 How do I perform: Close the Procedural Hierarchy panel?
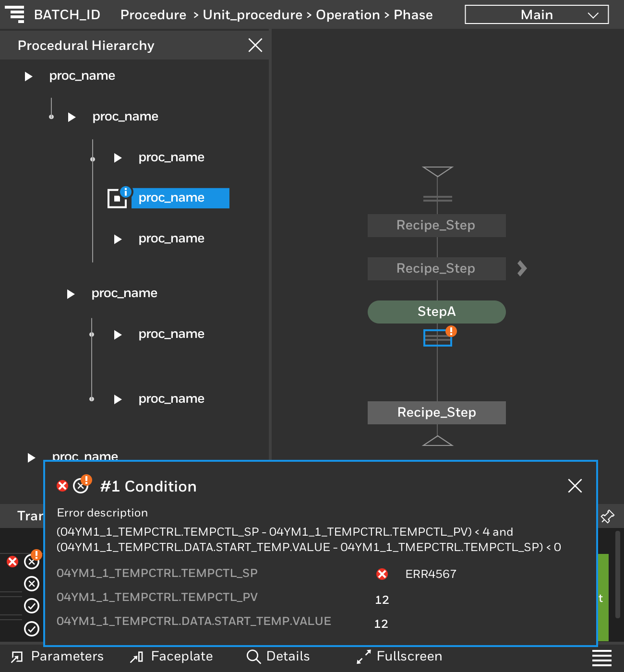click(x=255, y=45)
